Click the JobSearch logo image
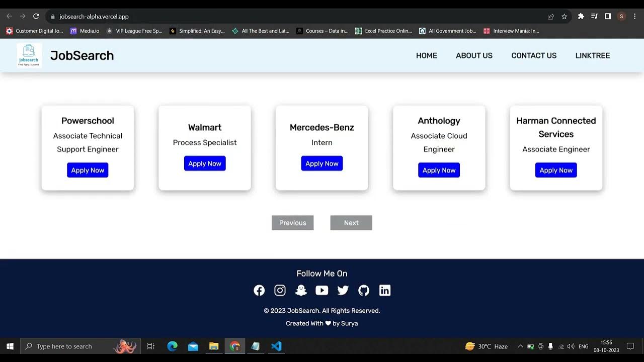The width and height of the screenshot is (644, 362). click(29, 55)
